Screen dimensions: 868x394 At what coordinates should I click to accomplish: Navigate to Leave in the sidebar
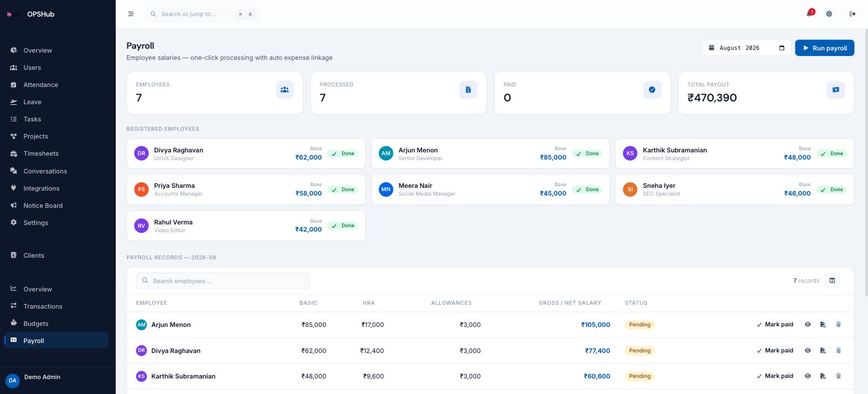click(x=56, y=102)
